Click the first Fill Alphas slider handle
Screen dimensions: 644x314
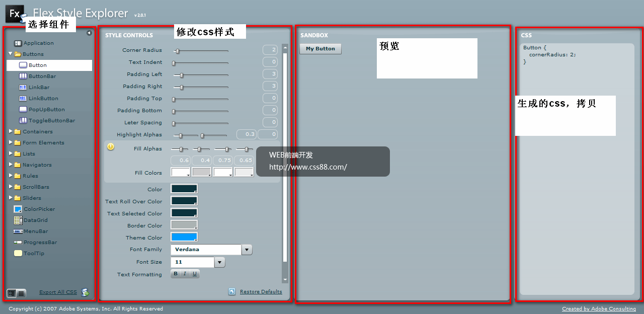(x=181, y=149)
